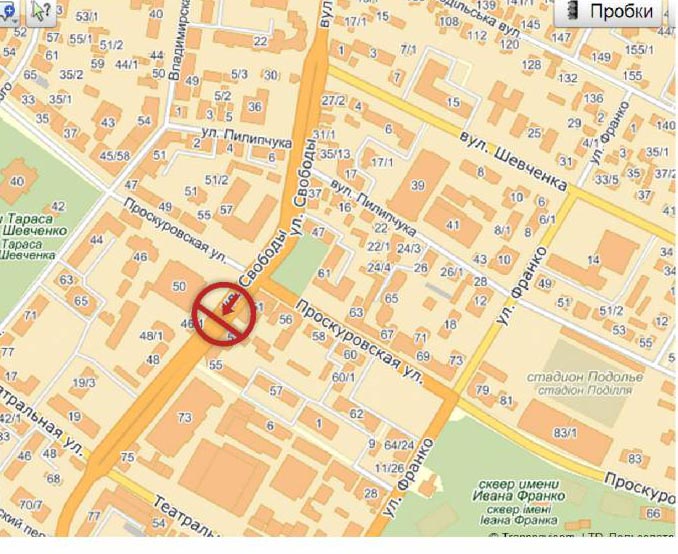The width and height of the screenshot is (678, 554).
Task: Select the add placemark tool
Action: click(x=8, y=12)
